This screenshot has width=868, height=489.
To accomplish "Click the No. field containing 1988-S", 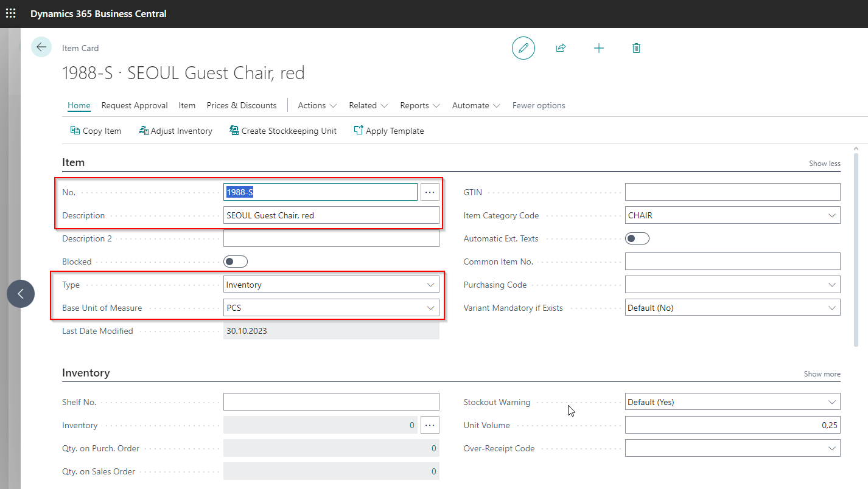I will (320, 192).
